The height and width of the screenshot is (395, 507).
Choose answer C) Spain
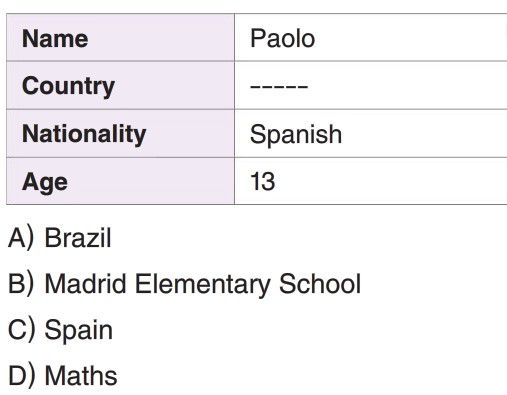pos(60,330)
